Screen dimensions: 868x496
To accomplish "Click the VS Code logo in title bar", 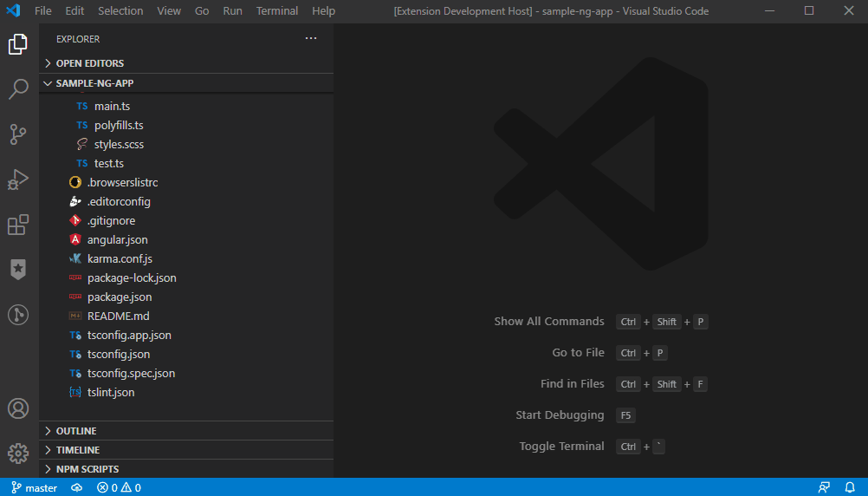I will 13,10.
